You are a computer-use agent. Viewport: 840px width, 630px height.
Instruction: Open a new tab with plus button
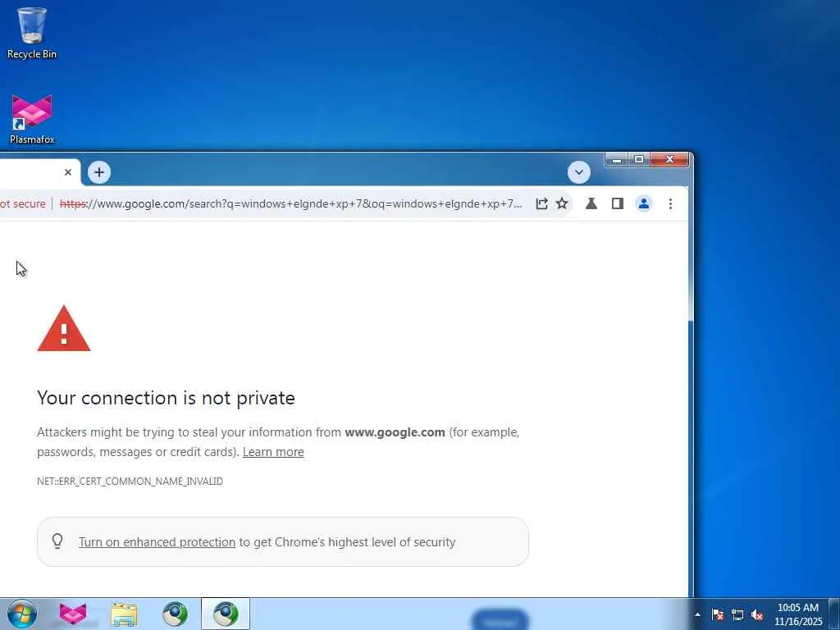[x=98, y=172]
